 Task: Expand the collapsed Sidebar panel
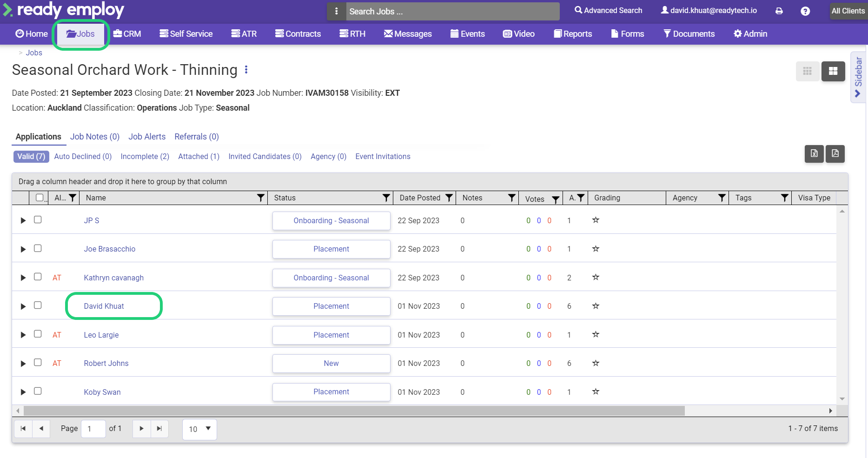(858, 77)
